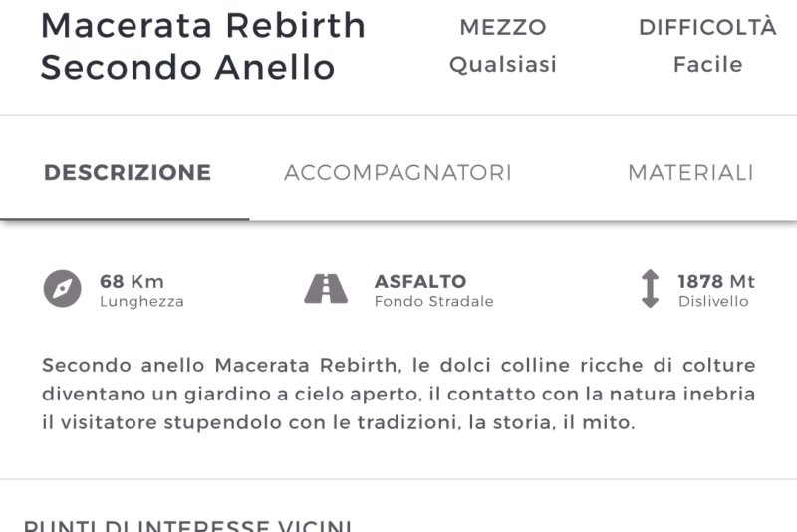The width and height of the screenshot is (797, 532).
Task: Tap the route description paragraph
Action: click(x=398, y=394)
